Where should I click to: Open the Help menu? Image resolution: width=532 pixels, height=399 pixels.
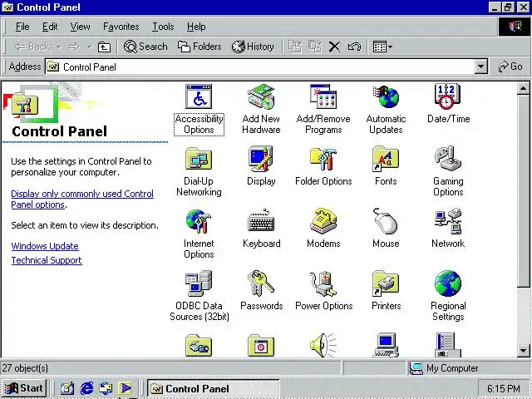196,27
